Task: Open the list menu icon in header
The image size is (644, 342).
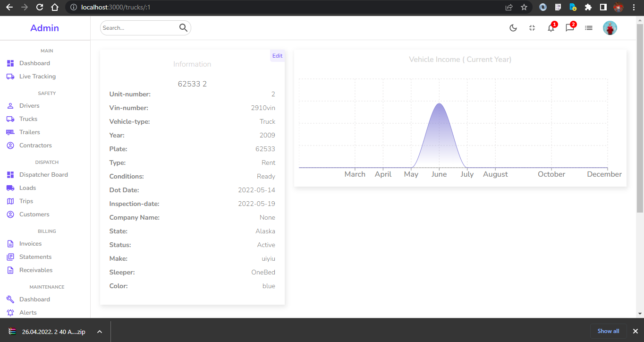Action: coord(589,28)
